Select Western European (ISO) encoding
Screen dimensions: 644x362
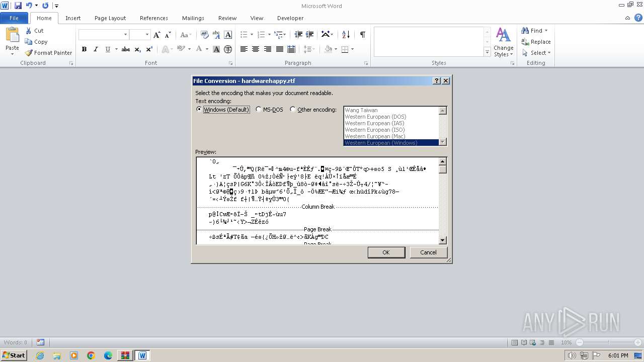[x=391, y=130]
